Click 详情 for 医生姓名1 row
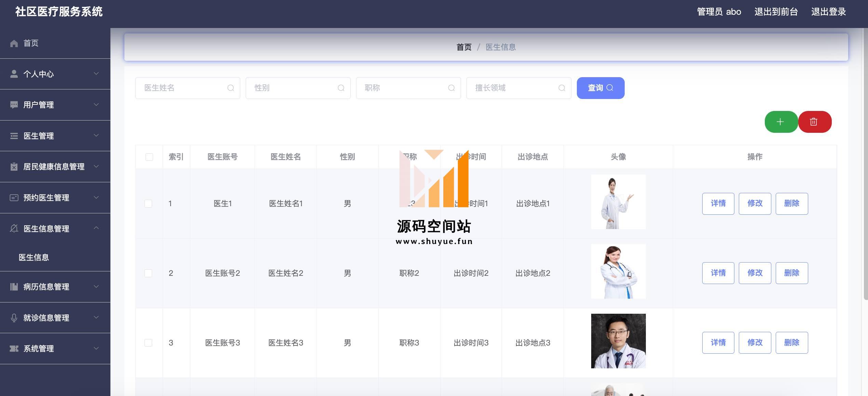The height and width of the screenshot is (396, 868). [x=718, y=204]
